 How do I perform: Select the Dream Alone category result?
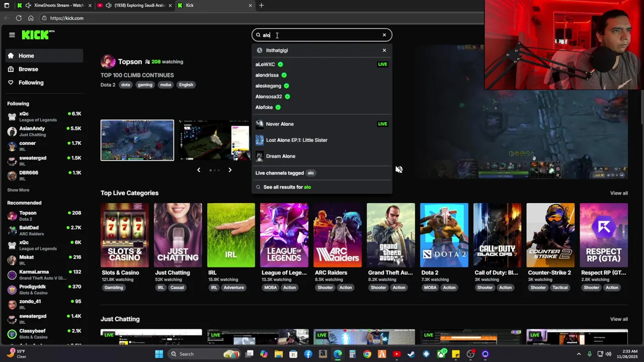click(x=321, y=156)
